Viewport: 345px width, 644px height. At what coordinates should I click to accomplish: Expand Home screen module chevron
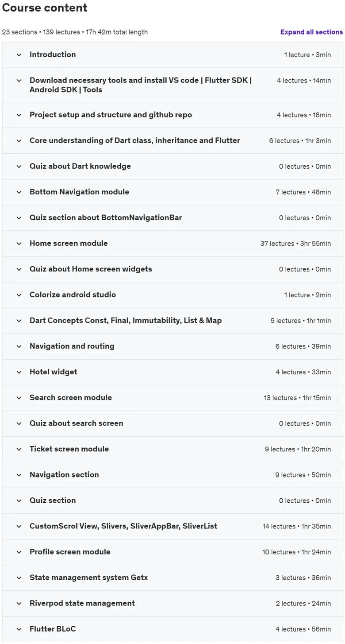19,244
